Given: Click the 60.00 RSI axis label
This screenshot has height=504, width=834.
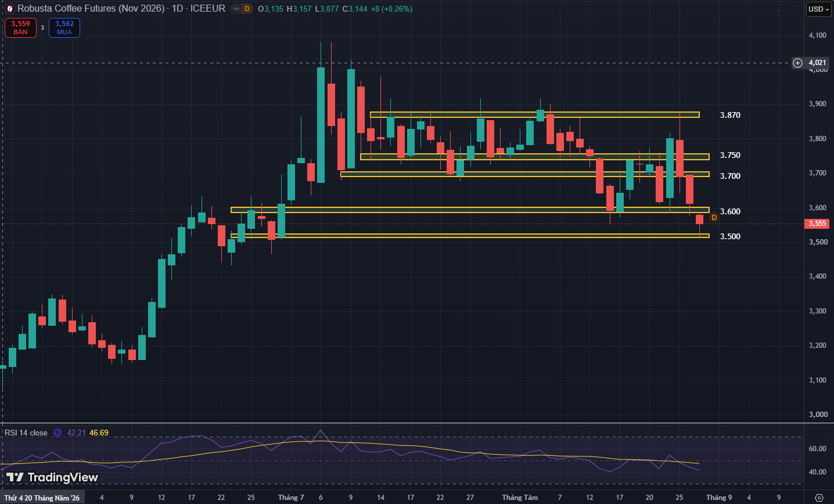Looking at the screenshot, I should pos(817,449).
